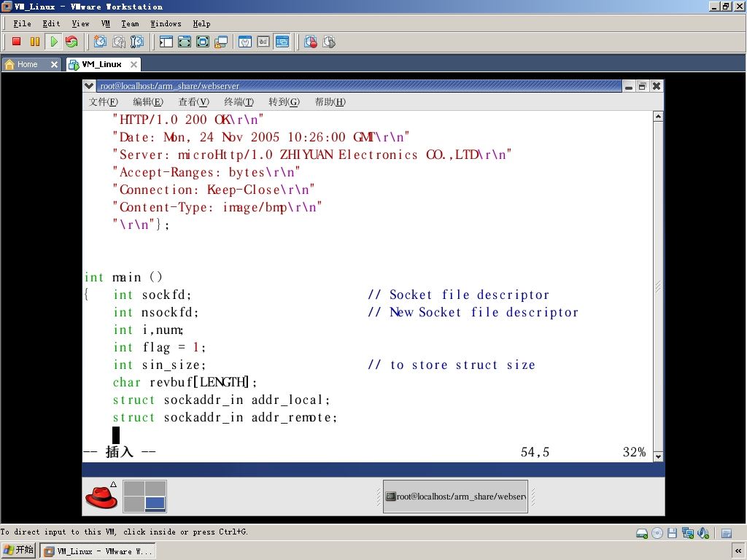
Task: Open the Edit menu in VMware
Action: tap(52, 23)
